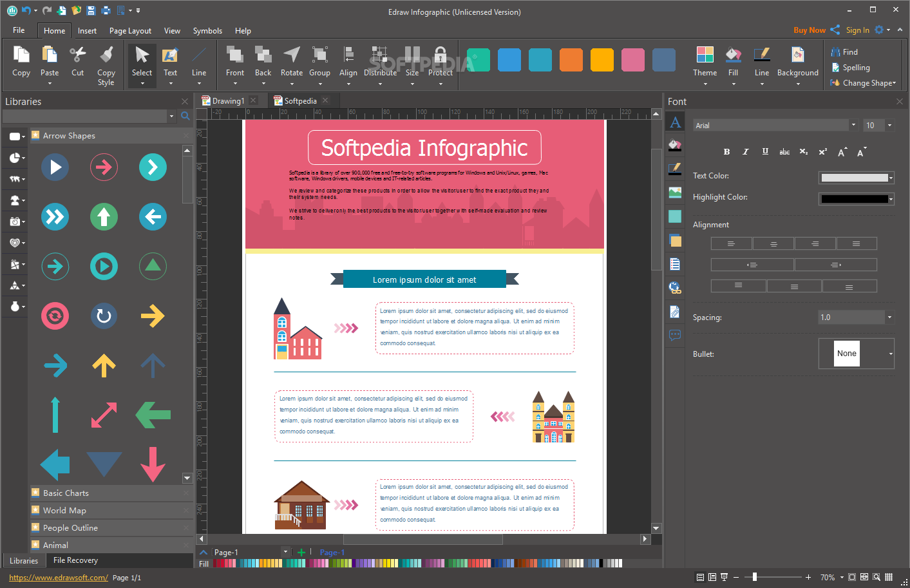Select the double chevron arrow shape

[55, 217]
